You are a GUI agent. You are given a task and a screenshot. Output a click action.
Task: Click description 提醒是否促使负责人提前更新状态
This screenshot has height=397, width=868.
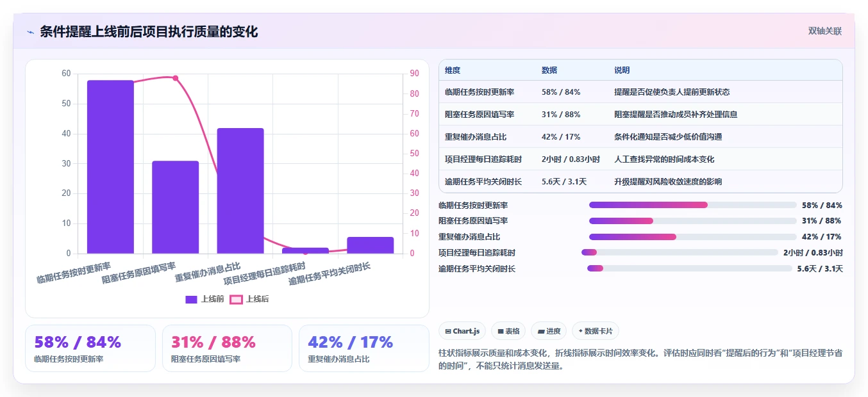672,92
